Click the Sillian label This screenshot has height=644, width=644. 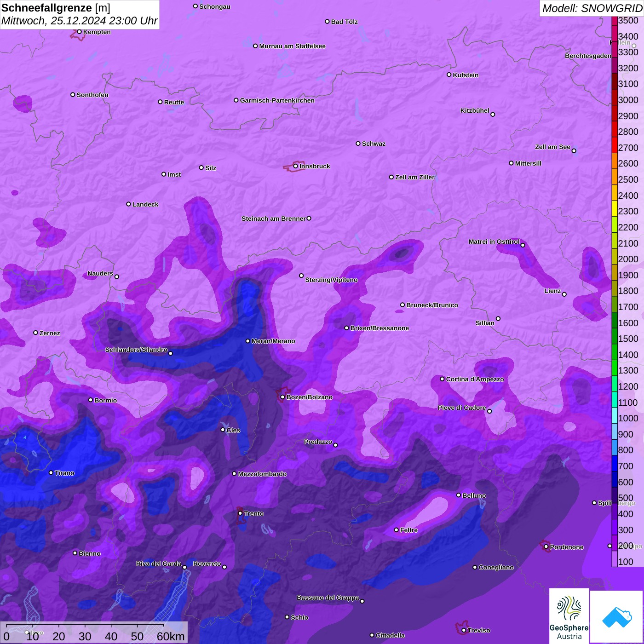[x=485, y=323]
